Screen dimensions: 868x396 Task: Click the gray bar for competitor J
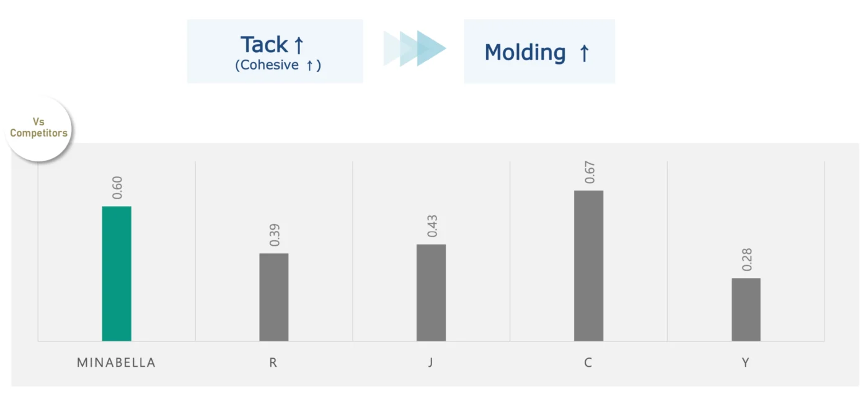431,292
